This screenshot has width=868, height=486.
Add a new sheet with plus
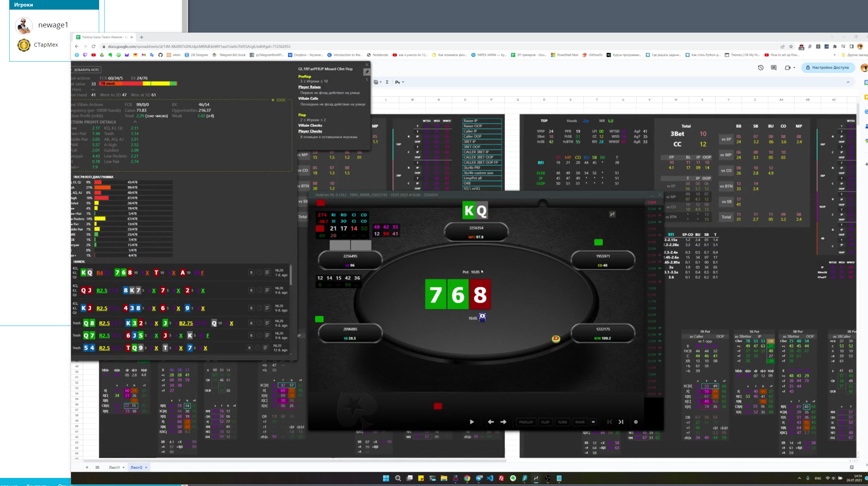pos(87,467)
